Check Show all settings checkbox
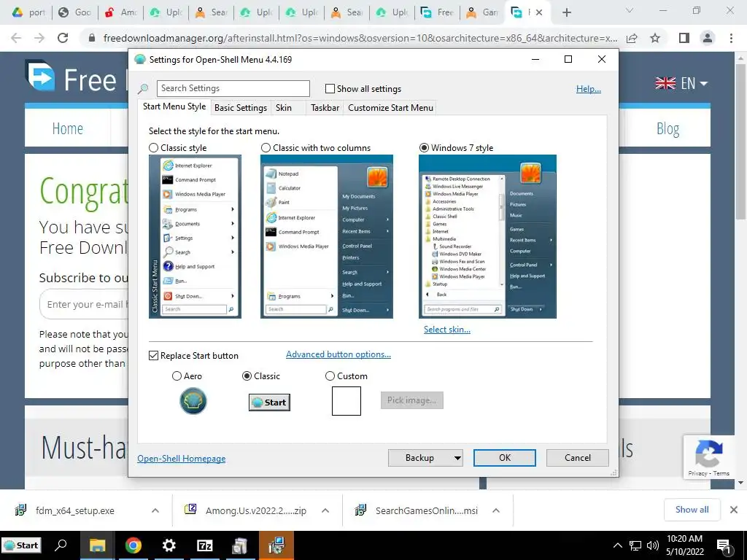 [330, 88]
